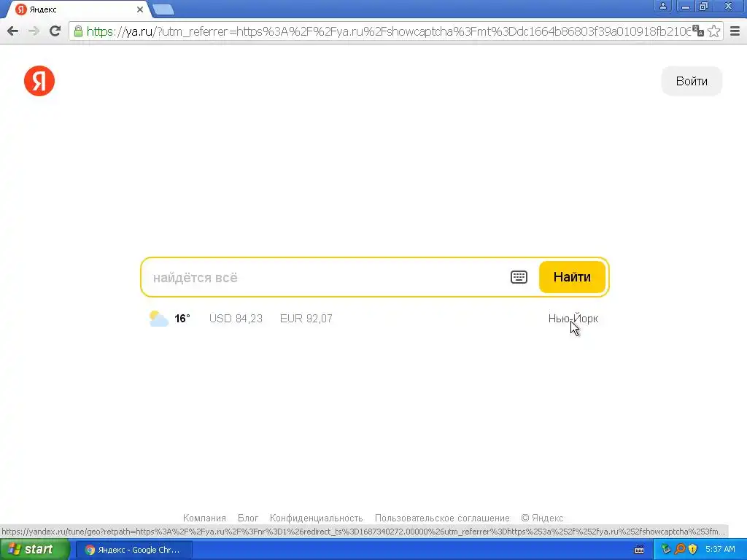Click the Найти search button
Viewport: 747px width, 560px height.
tap(572, 277)
